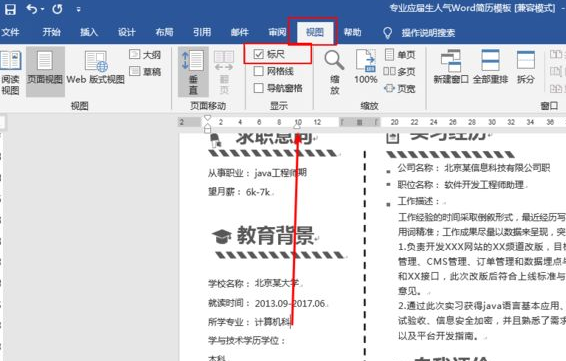Image resolution: width=566 pixels, height=361 pixels.
Task: Switch to the 帮助 ribbon tab
Action: (352, 32)
